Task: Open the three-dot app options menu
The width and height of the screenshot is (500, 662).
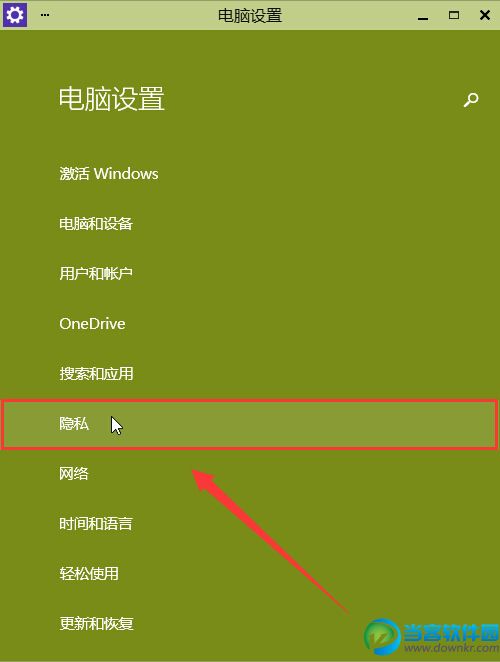Action: pos(45,15)
